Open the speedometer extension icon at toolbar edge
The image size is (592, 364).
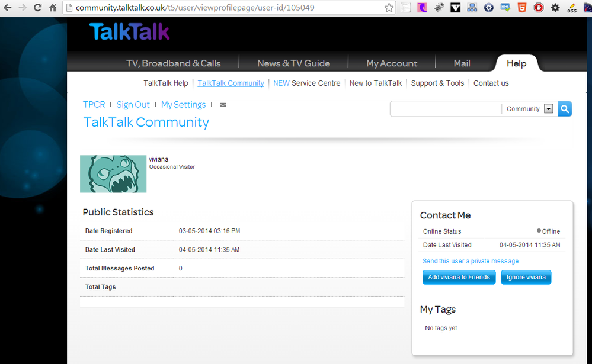(588, 8)
